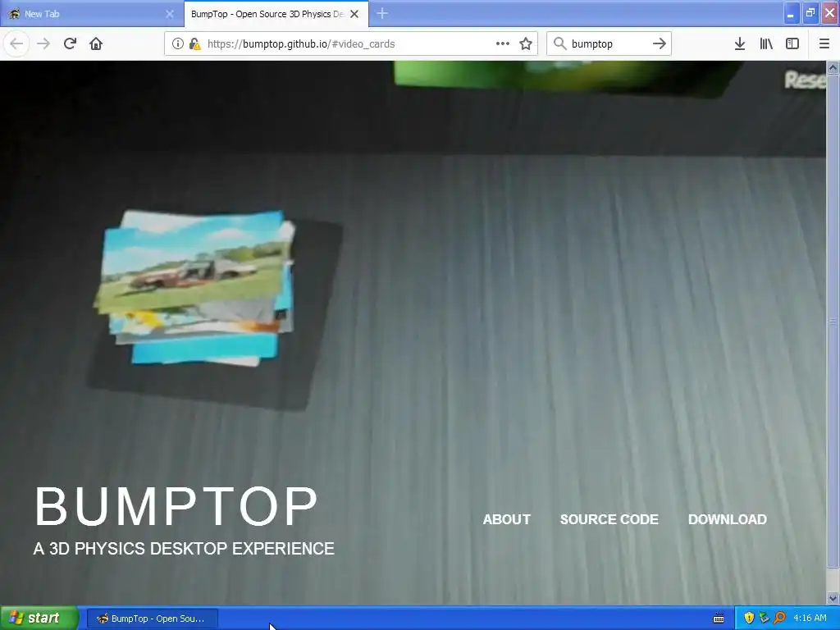Restore down the Firefox window
840x630 pixels.
coord(810,13)
